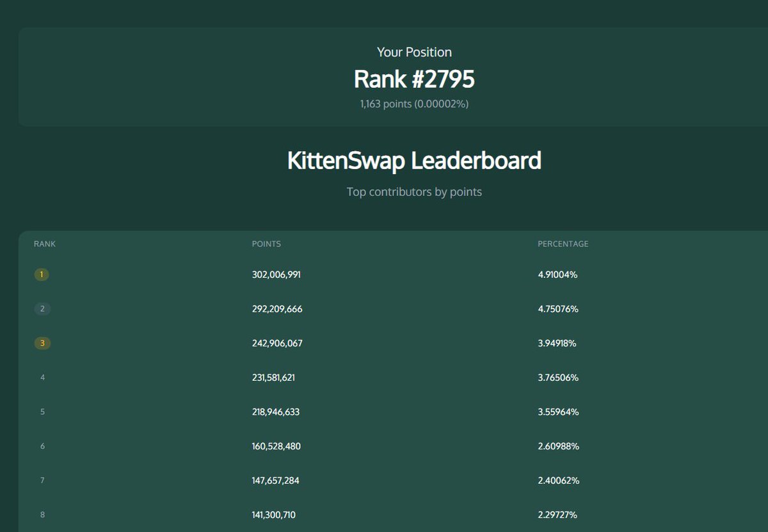Click the KittenSwap Leaderboard title
Image resolution: width=768 pixels, height=532 pixels.
click(414, 161)
